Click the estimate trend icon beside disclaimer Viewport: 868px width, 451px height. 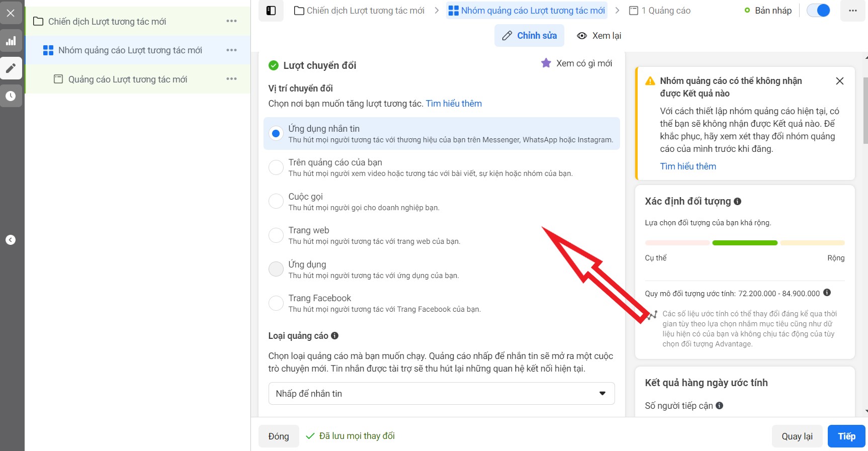(653, 315)
